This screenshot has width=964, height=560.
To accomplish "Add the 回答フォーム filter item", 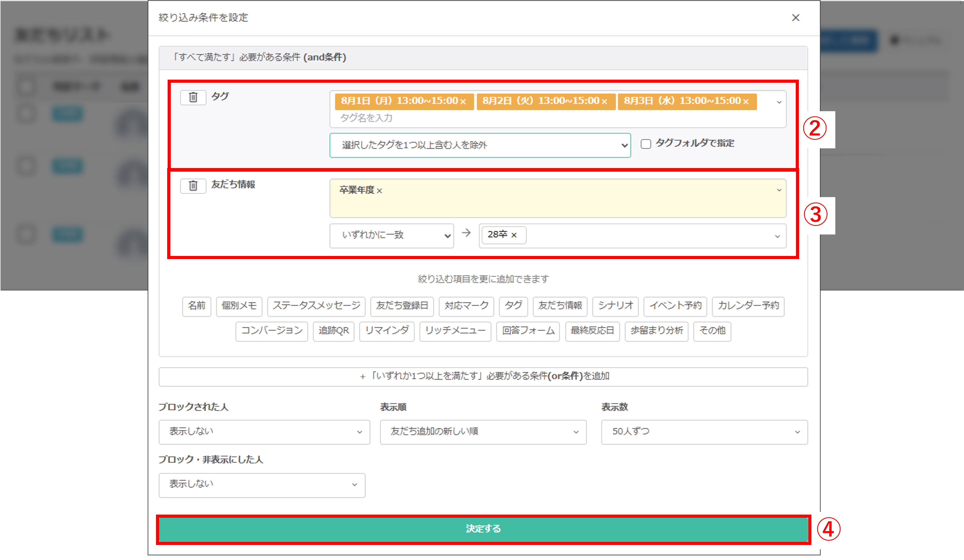I will (x=528, y=331).
